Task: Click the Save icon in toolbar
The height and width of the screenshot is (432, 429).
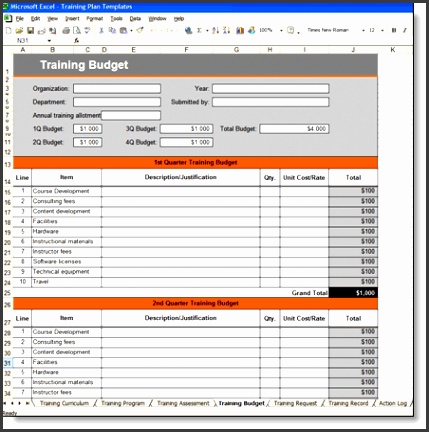Action: (x=30, y=31)
